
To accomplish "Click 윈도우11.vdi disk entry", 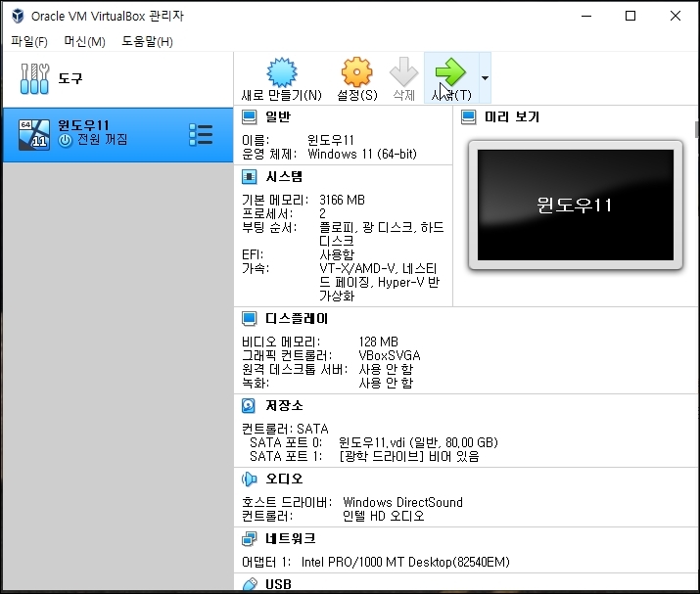I will point(418,442).
